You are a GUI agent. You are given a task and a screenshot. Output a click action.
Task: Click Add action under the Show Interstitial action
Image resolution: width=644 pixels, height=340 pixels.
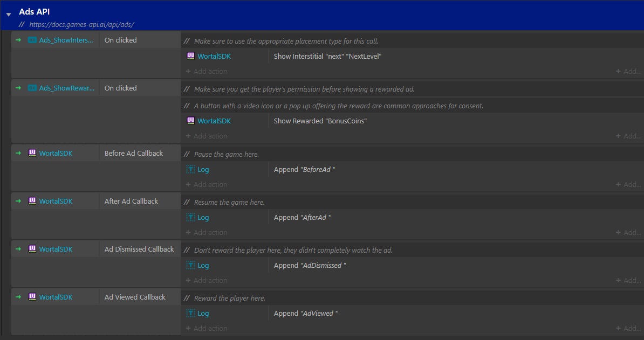[x=206, y=71]
